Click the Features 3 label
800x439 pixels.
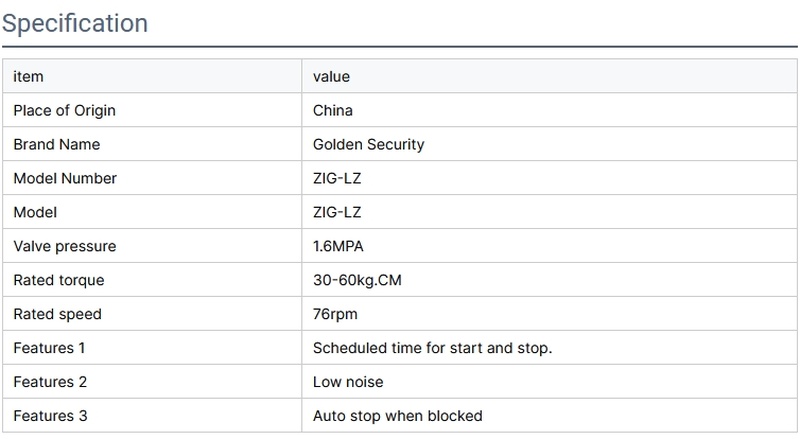tap(50, 416)
